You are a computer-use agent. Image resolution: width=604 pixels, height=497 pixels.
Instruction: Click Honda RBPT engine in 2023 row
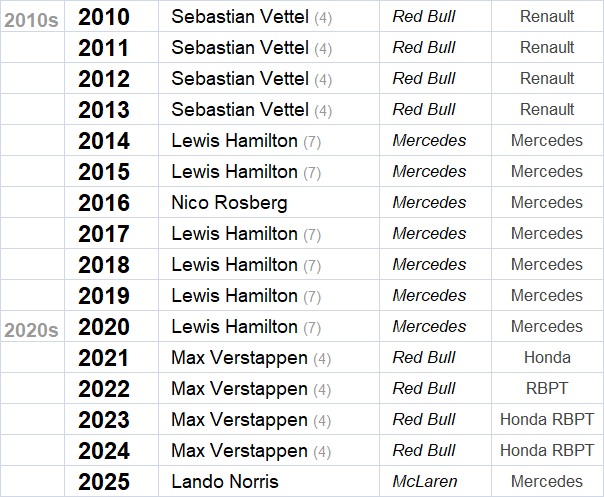547,420
